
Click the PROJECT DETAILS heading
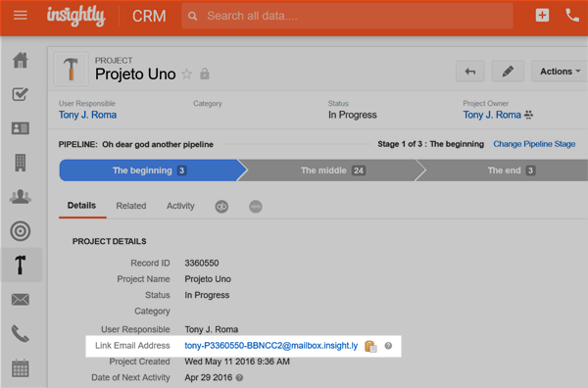[x=110, y=241]
